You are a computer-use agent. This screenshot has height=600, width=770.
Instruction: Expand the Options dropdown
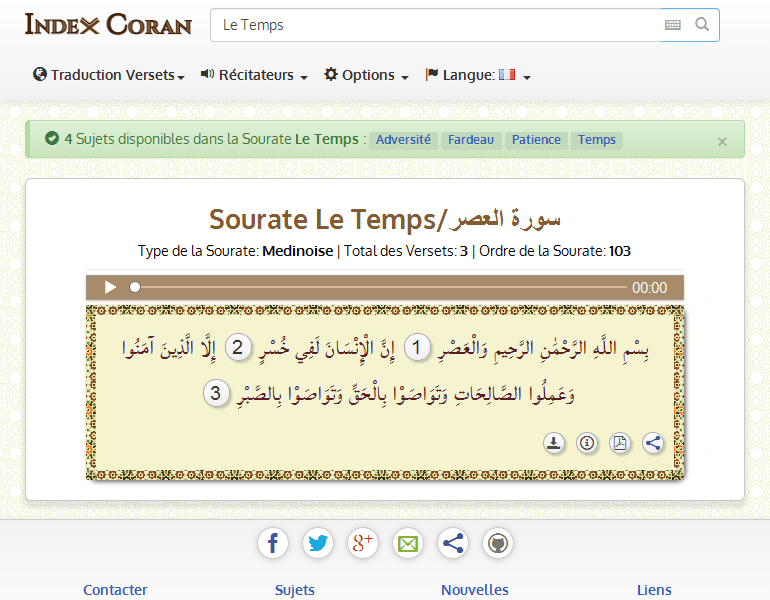(366, 75)
